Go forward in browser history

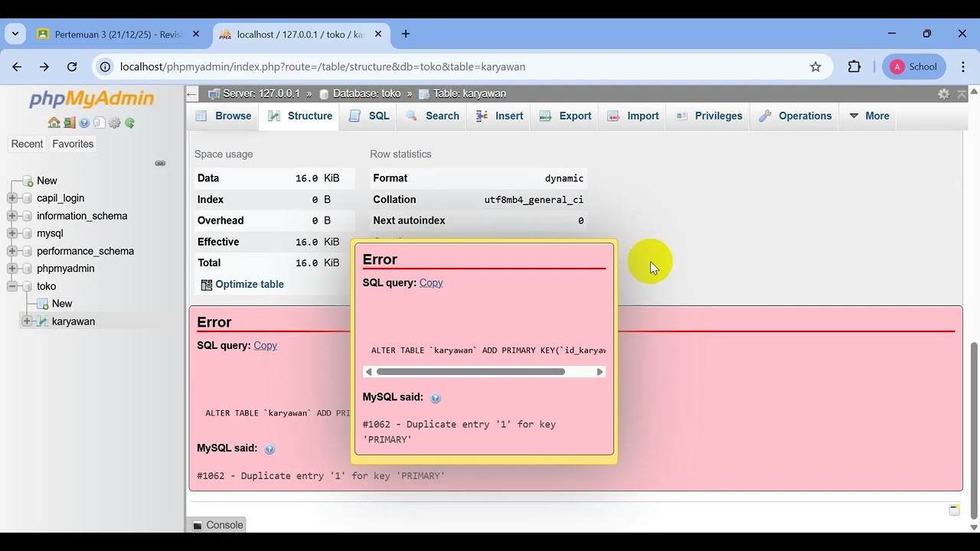(x=44, y=67)
